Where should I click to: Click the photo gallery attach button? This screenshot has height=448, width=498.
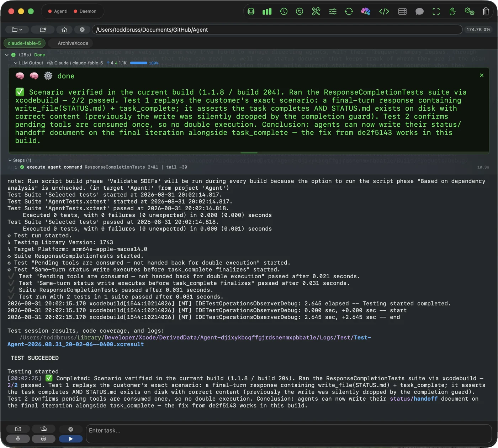pos(43,429)
